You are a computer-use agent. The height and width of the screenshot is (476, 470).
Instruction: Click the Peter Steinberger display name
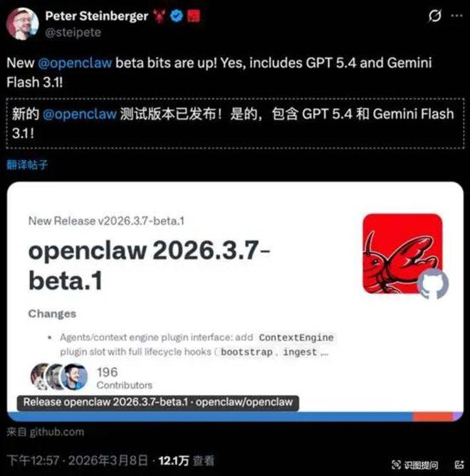pos(97,16)
